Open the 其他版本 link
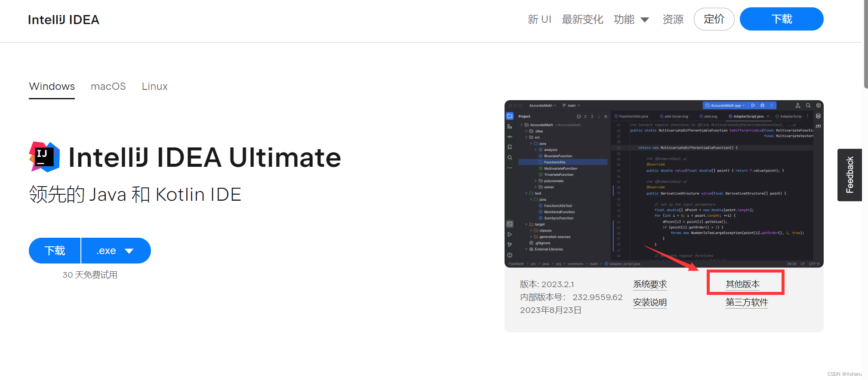This screenshot has height=380, width=868. click(743, 284)
